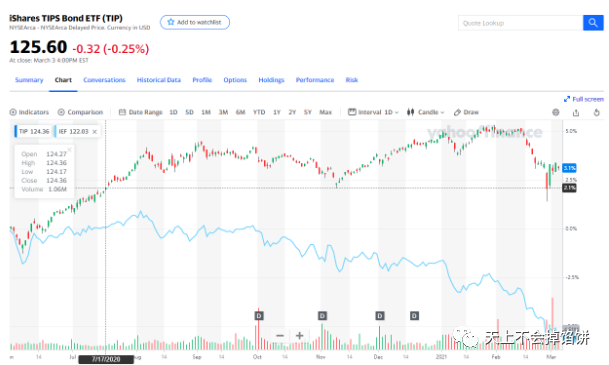Select the 5D range

pos(189,112)
